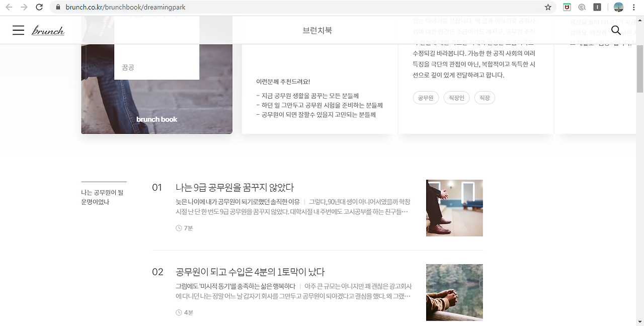The image size is (644, 326).
Task: Click the 7분 reading time clock icon
Action: [179, 228]
